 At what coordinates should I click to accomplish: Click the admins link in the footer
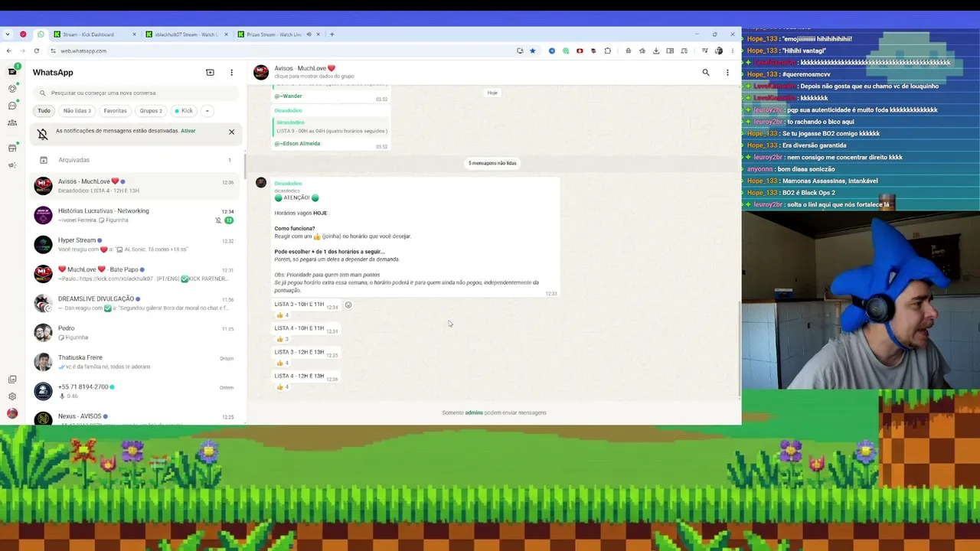[474, 412]
